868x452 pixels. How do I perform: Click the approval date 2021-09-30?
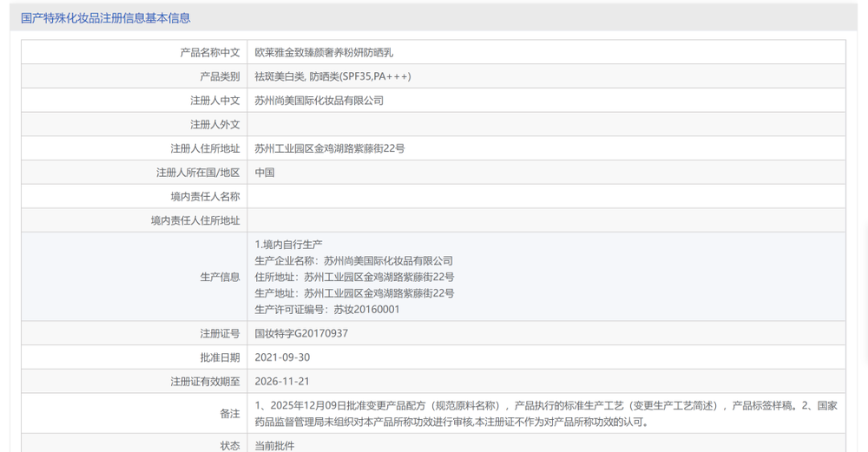coord(282,357)
